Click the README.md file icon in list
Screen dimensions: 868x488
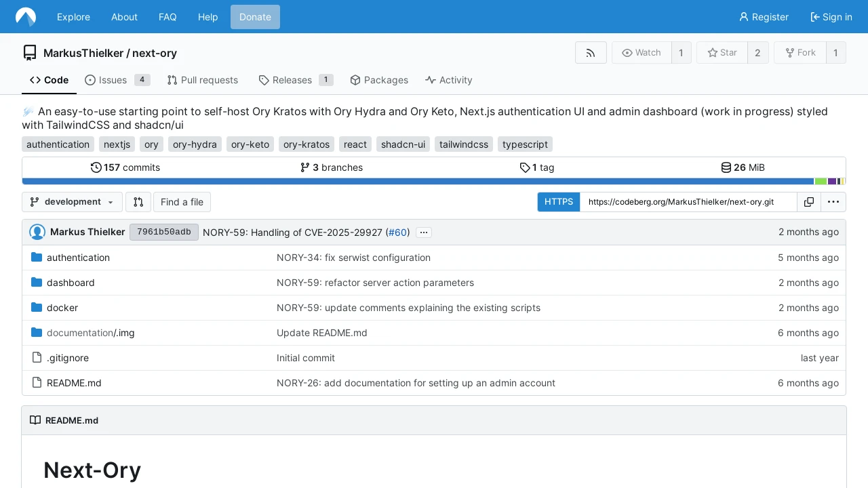(37, 383)
